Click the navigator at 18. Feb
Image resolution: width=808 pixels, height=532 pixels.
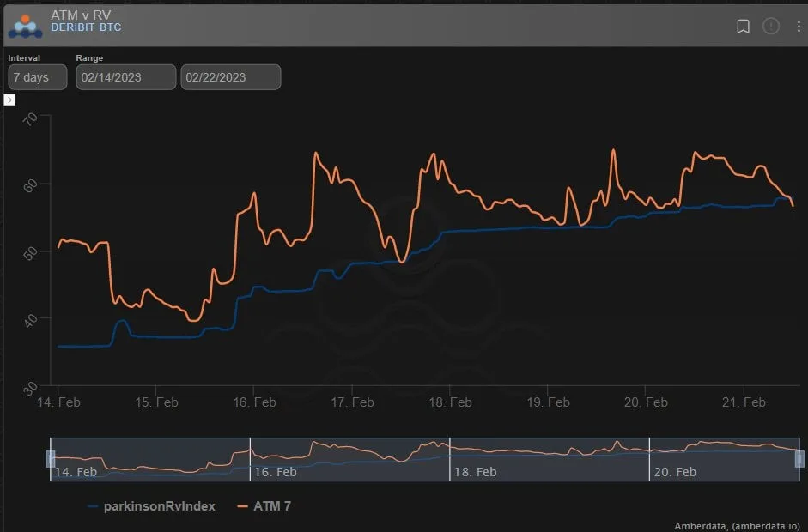click(x=475, y=472)
